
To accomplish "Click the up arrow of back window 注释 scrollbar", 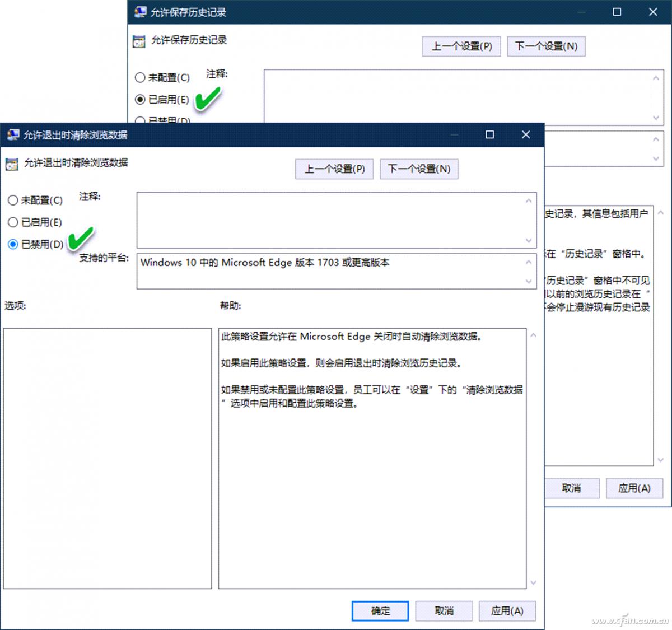I will (x=656, y=78).
